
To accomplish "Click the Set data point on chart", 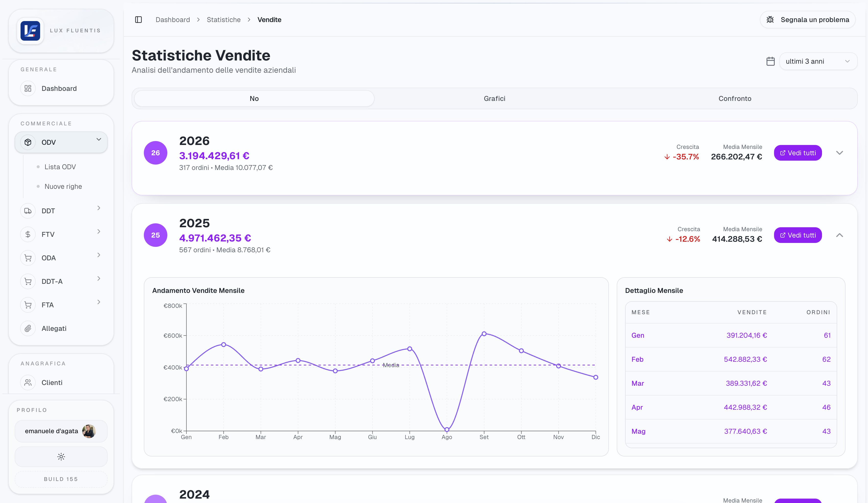I will [484, 334].
